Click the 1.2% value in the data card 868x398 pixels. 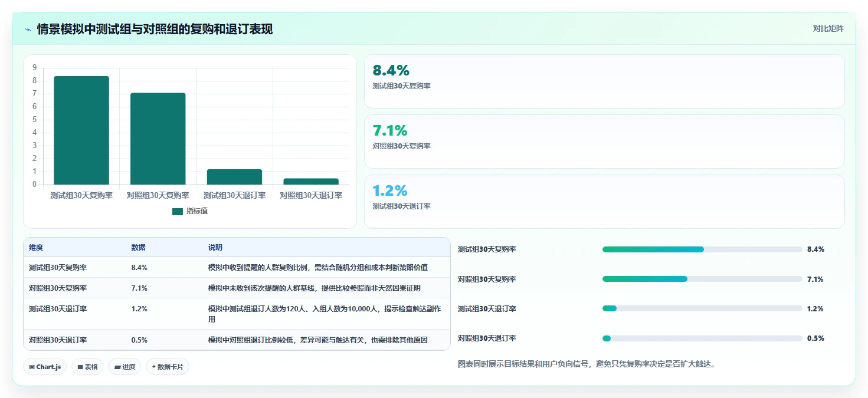pos(390,191)
